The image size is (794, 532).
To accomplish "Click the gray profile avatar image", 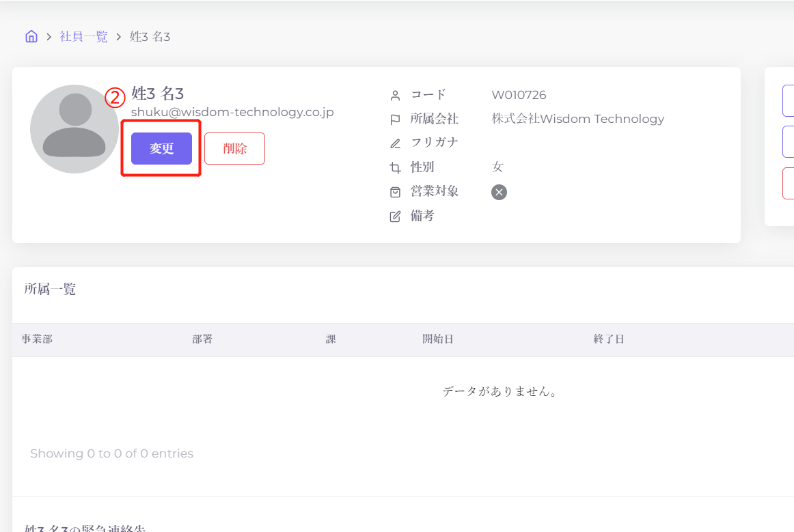I will click(x=74, y=129).
